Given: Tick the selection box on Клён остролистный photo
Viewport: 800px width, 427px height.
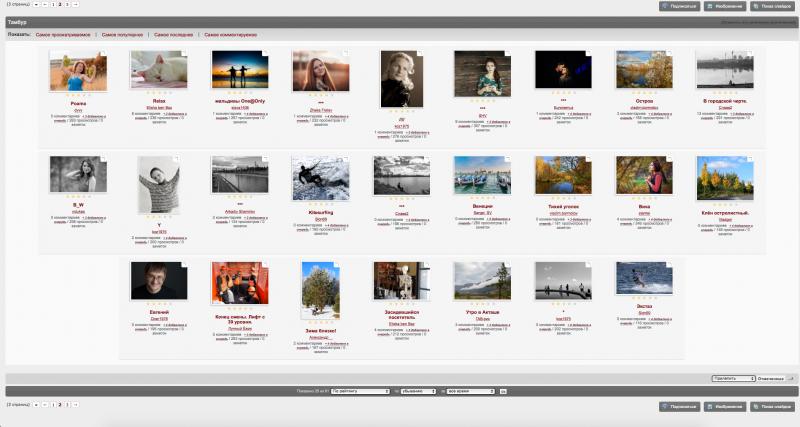Looking at the screenshot, I should coord(750,159).
